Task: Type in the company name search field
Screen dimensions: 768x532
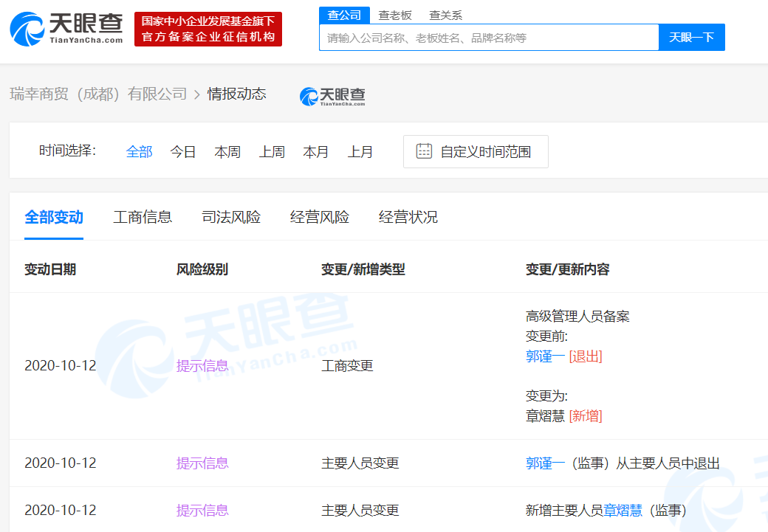Action: [x=487, y=38]
